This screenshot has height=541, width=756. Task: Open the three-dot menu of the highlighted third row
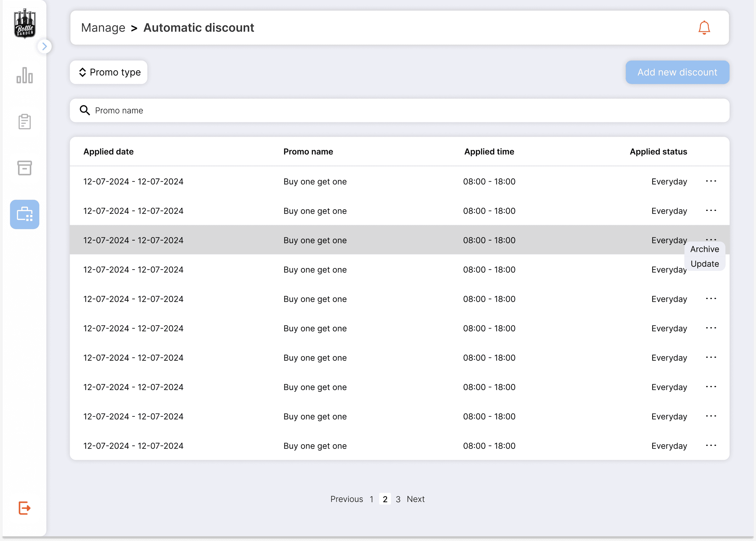711,239
